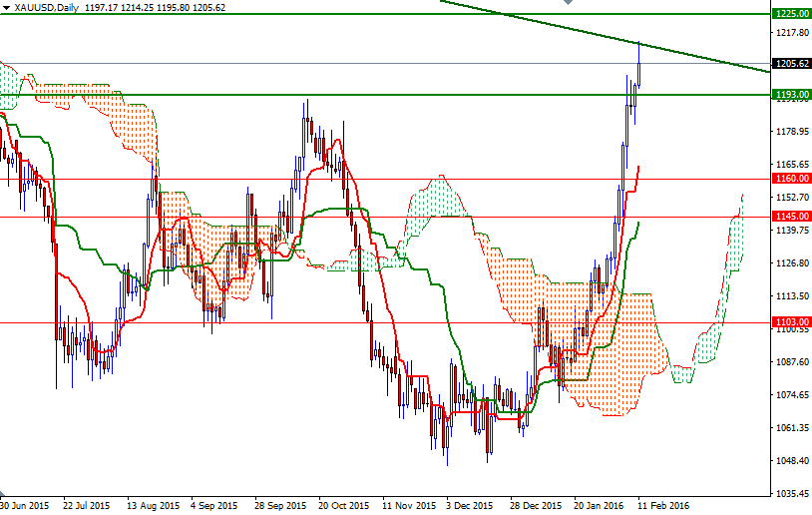Click the scroll arrow at bottom-left corner

click(x=3, y=493)
